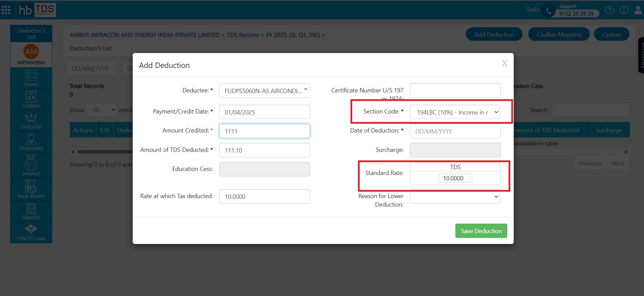Open Interest in the sidebar
Image resolution: width=644 pixels, height=296 pixels.
[x=31, y=166]
